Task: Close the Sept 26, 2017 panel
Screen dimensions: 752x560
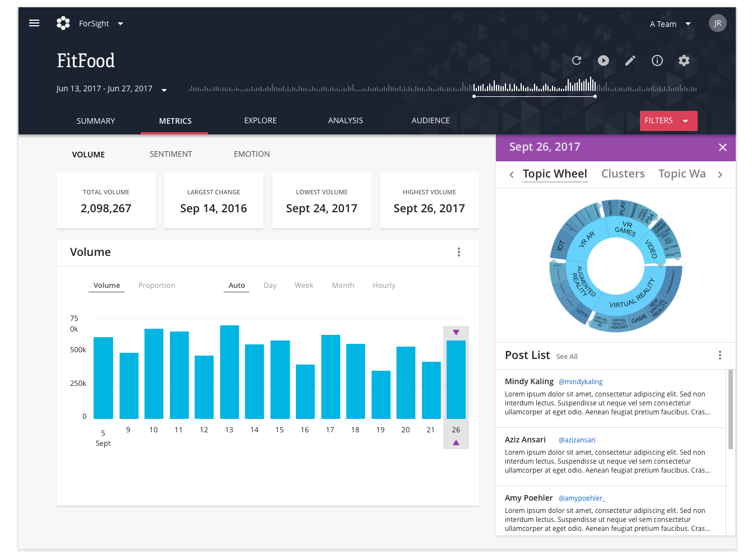Action: 723,147
